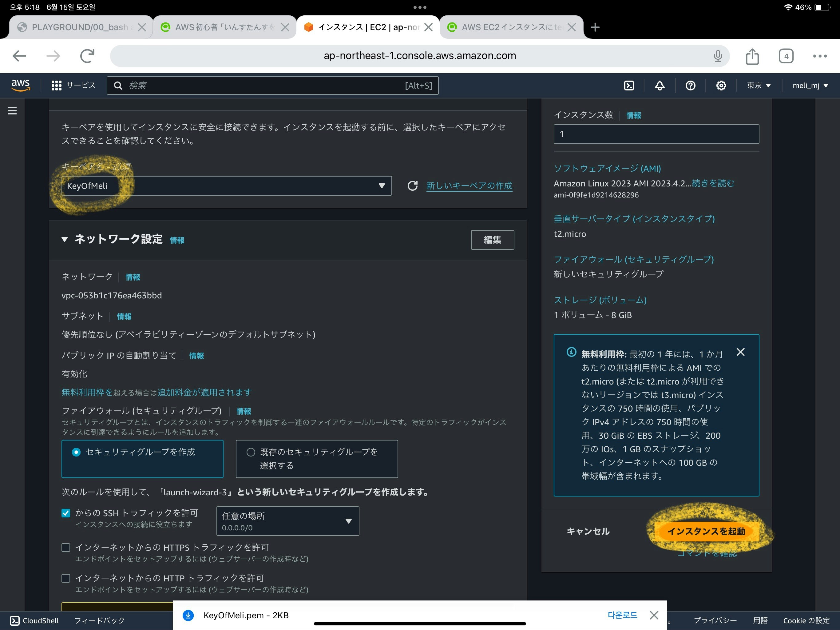
Task: Open the notifications bell
Action: [660, 86]
